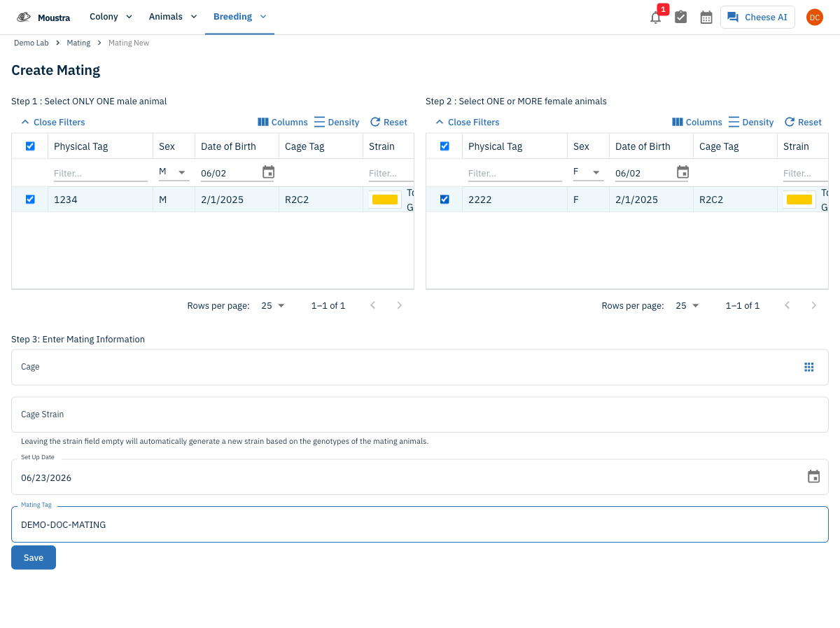Click the DC user avatar
Viewport: 840px width, 628px height.
point(814,18)
